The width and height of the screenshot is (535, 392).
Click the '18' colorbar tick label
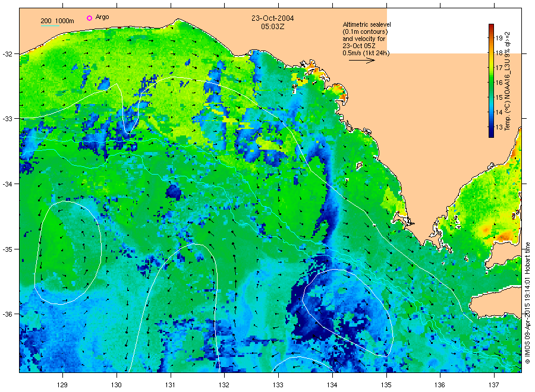[499, 53]
